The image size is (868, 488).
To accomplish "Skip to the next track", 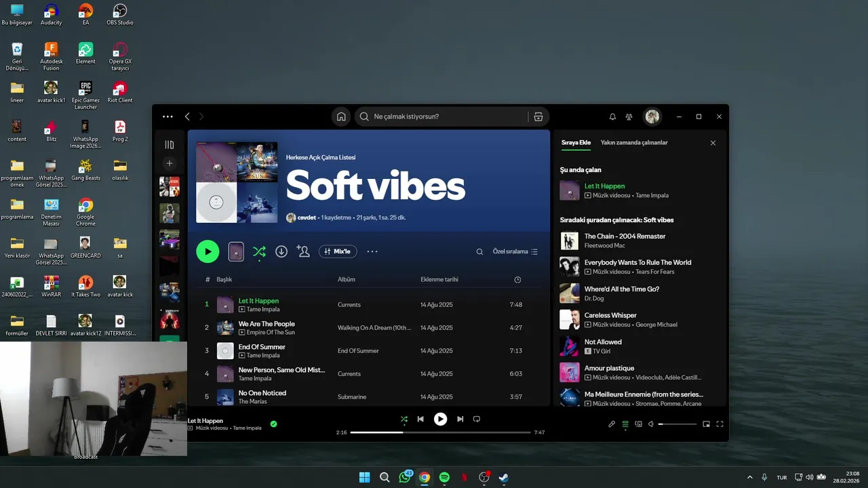I will click(x=460, y=419).
